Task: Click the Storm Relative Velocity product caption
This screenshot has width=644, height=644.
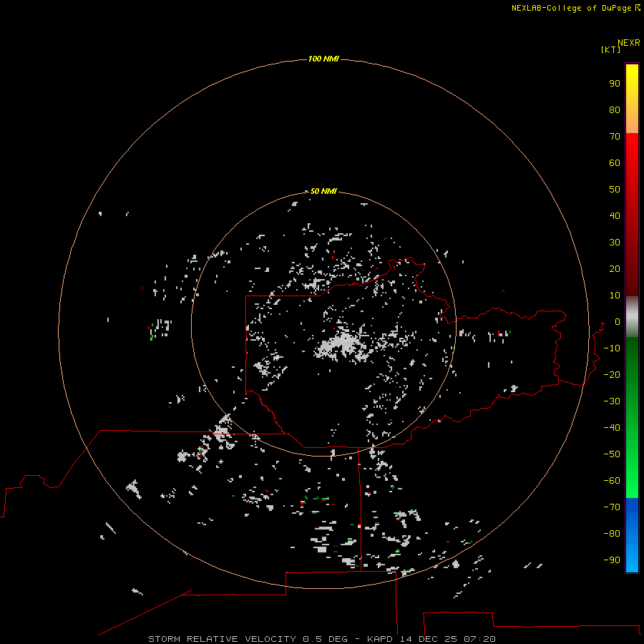Action: (321, 639)
